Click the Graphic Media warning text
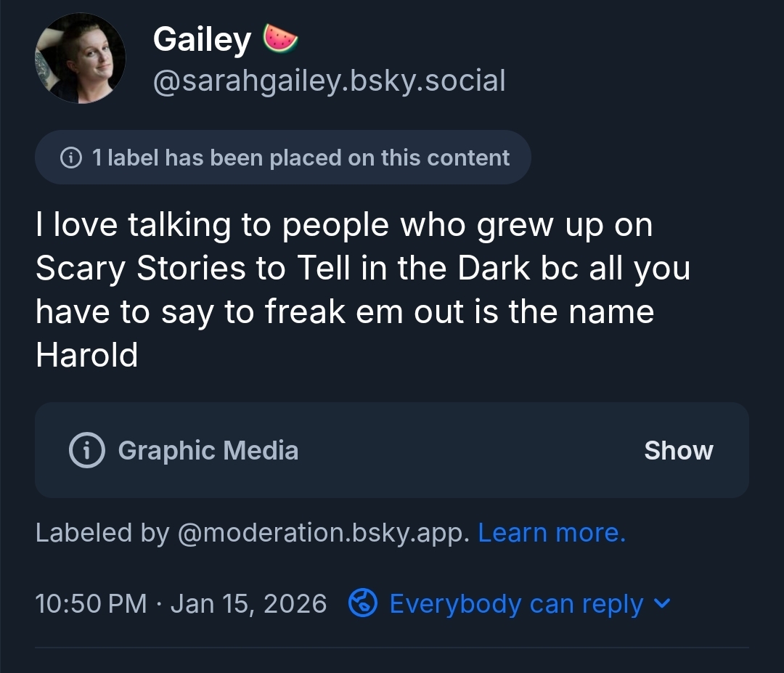 coord(208,450)
